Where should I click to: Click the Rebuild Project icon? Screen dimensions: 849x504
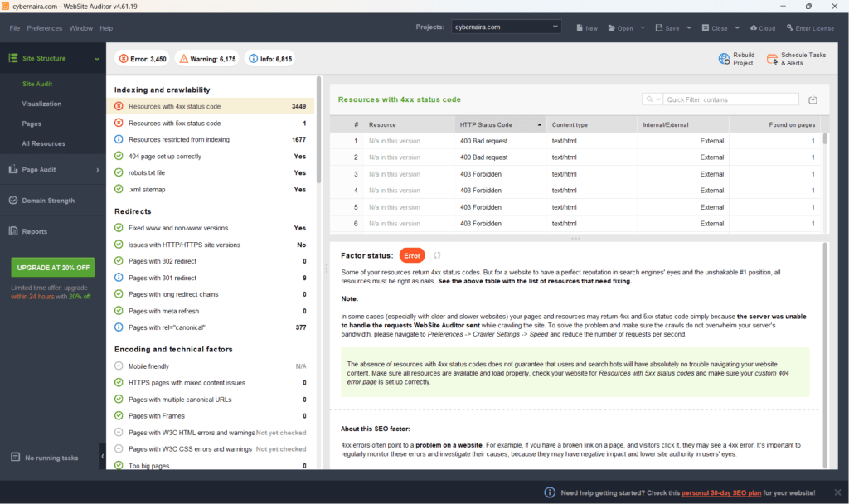[x=724, y=59]
